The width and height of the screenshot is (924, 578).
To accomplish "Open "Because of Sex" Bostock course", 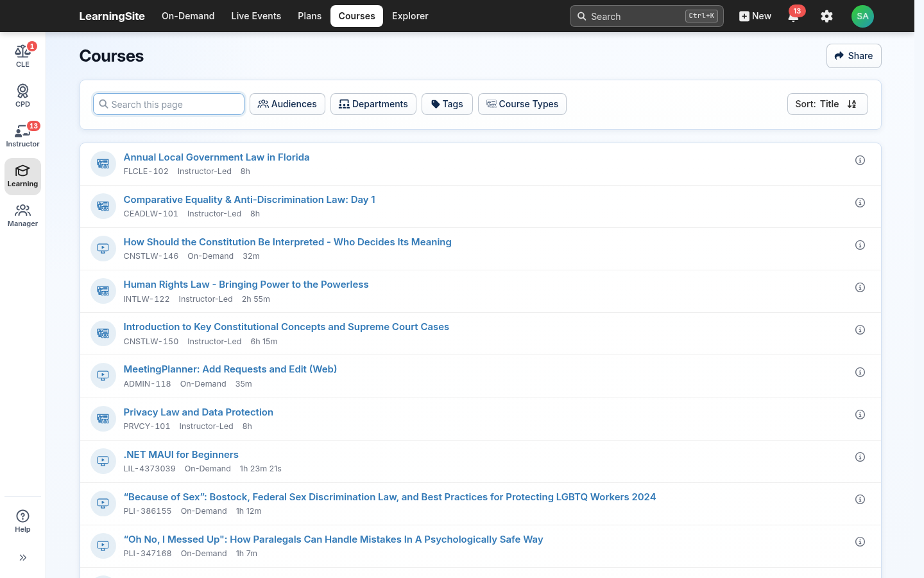I will tap(389, 497).
